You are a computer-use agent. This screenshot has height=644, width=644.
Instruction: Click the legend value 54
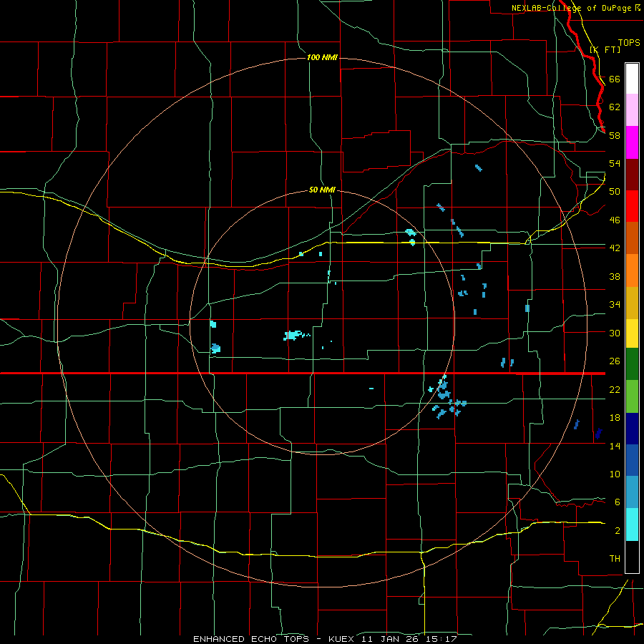tap(615, 163)
